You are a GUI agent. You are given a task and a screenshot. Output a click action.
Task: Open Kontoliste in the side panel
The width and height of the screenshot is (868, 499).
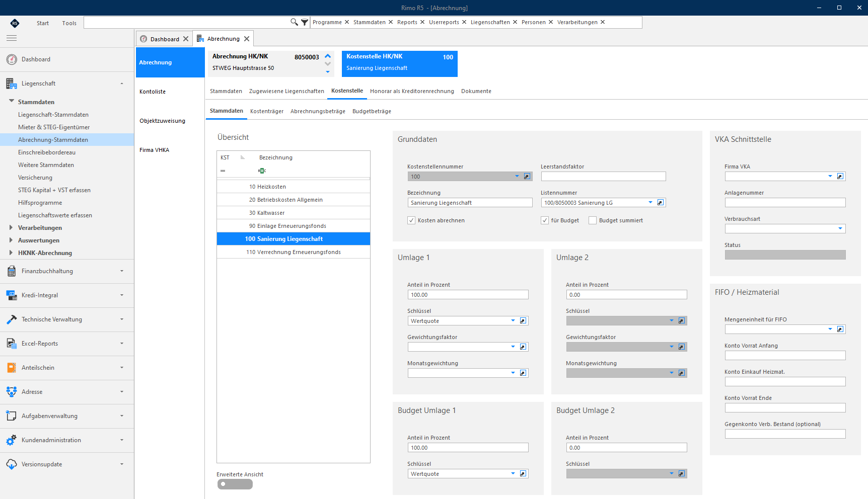(153, 92)
